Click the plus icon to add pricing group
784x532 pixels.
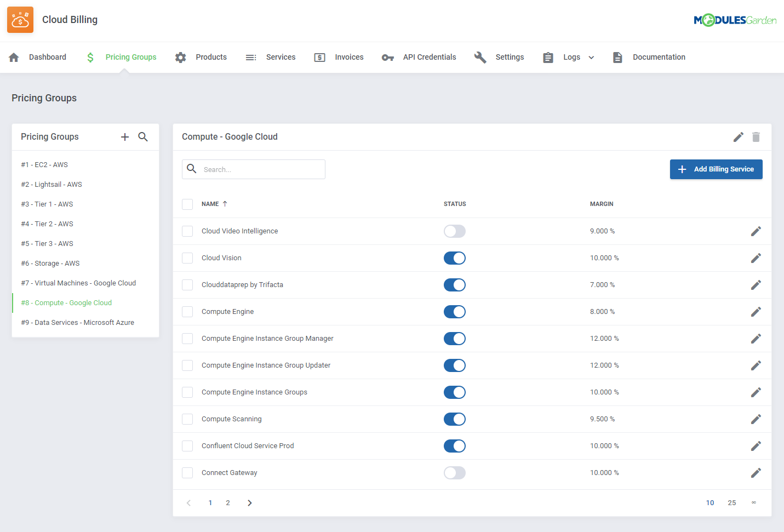click(125, 137)
